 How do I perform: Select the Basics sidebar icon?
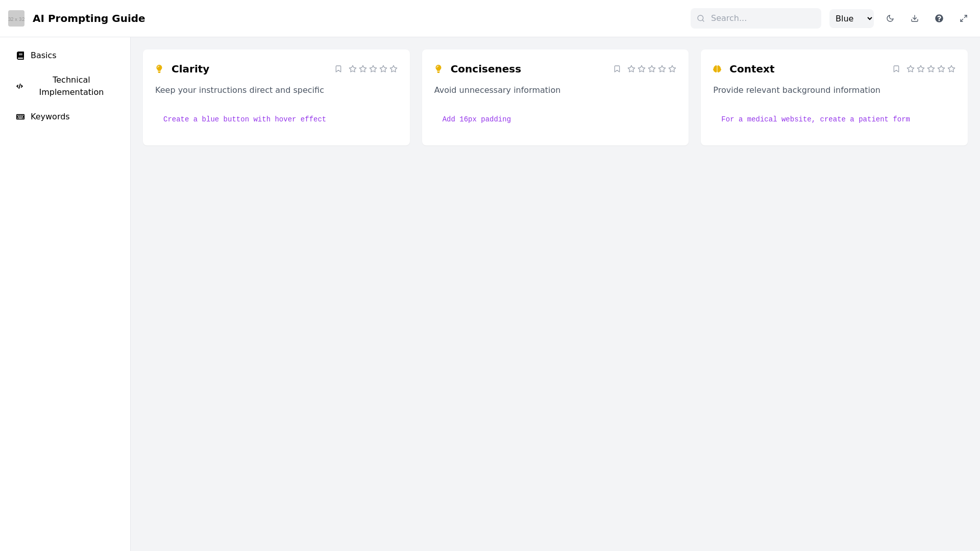click(x=20, y=55)
